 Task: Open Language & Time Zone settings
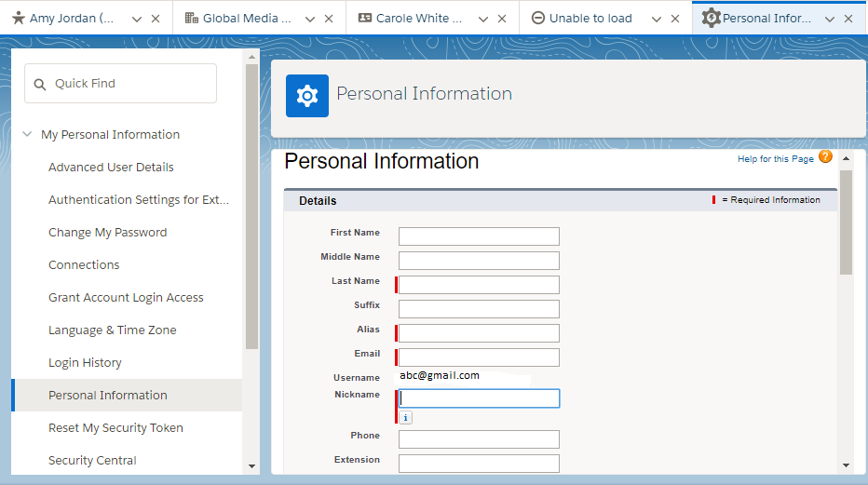pos(113,330)
